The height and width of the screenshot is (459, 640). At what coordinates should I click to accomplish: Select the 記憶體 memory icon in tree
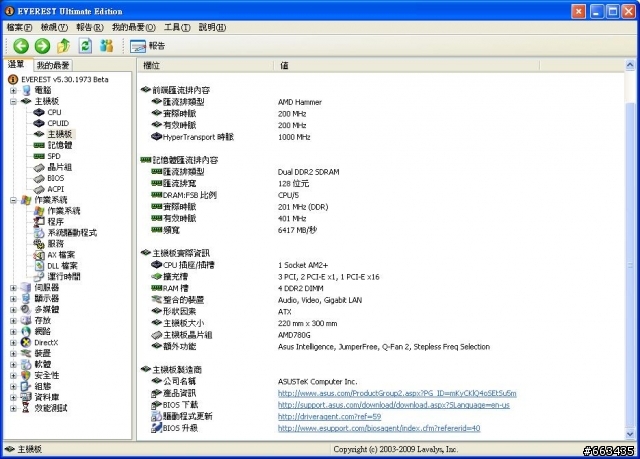pos(39,145)
